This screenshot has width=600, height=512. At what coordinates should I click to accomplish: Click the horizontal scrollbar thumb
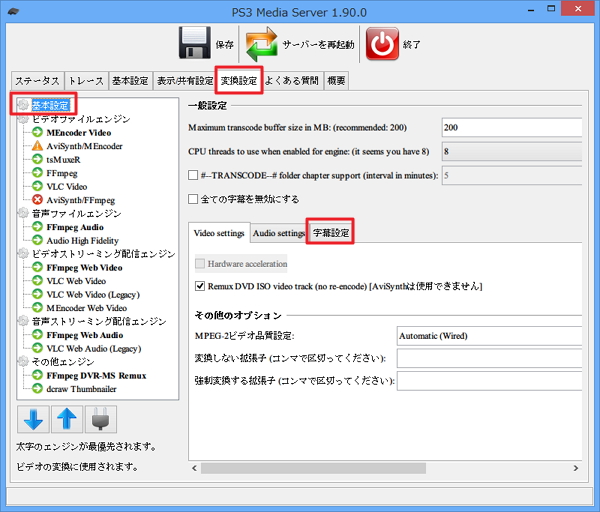313,468
